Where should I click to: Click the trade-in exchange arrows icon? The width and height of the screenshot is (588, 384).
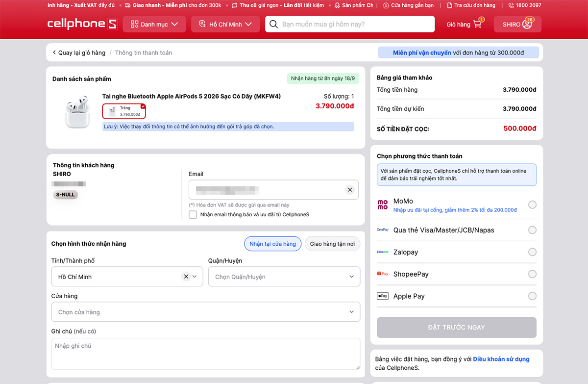[234, 5]
